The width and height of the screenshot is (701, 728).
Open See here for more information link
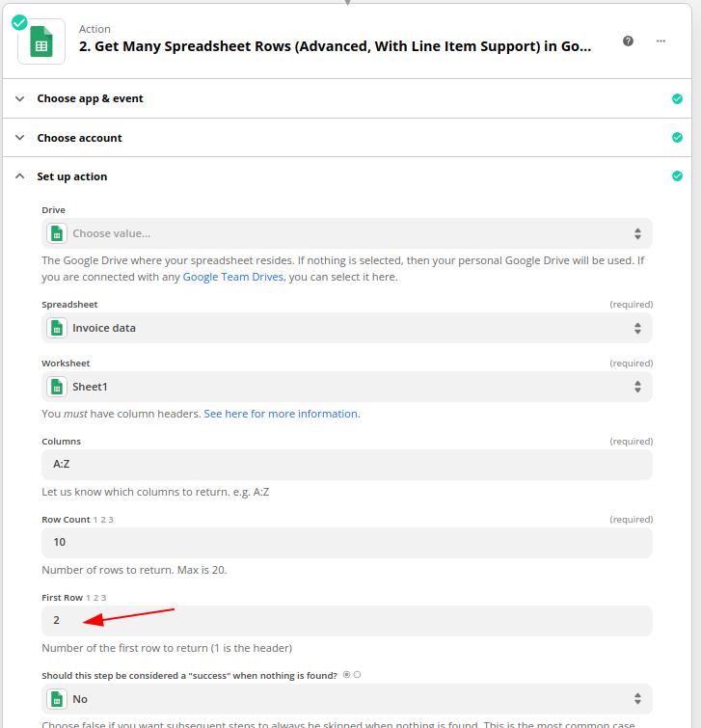(281, 414)
